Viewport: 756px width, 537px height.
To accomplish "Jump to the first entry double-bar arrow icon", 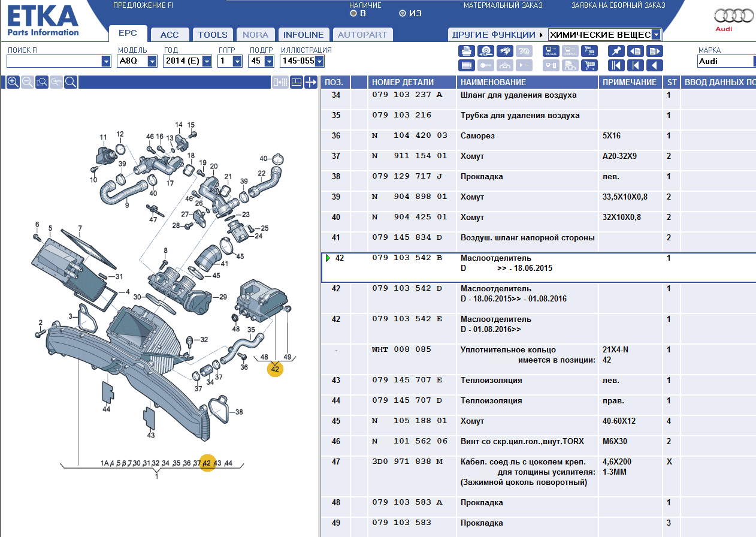I will [x=616, y=65].
